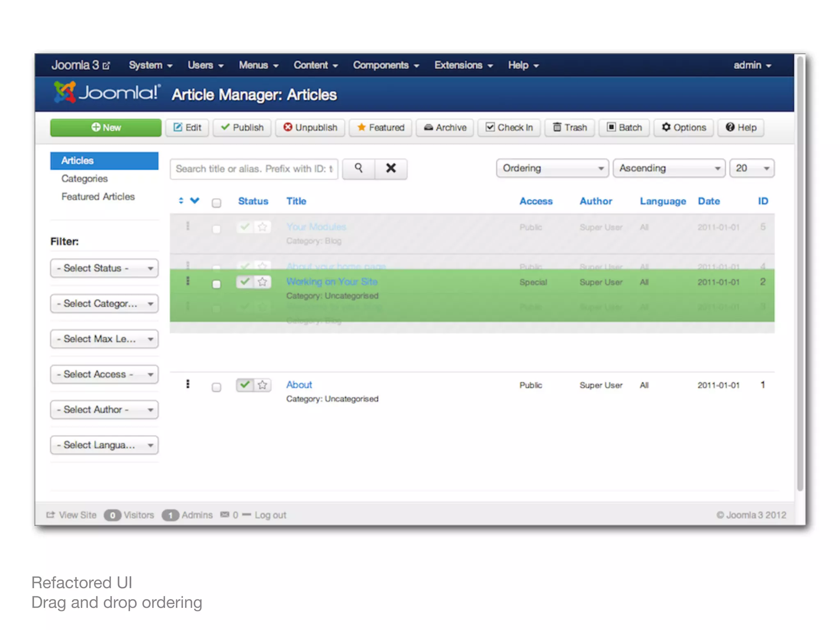This screenshot has width=840, height=630.
Task: Click the search title or alias field
Action: tap(254, 169)
